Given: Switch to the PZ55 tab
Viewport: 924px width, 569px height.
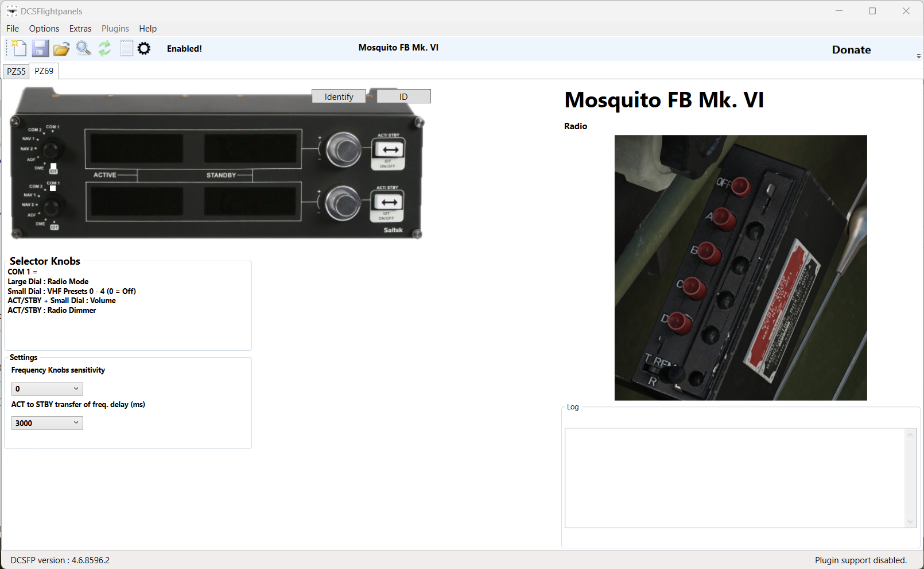Looking at the screenshot, I should pyautogui.click(x=15, y=71).
